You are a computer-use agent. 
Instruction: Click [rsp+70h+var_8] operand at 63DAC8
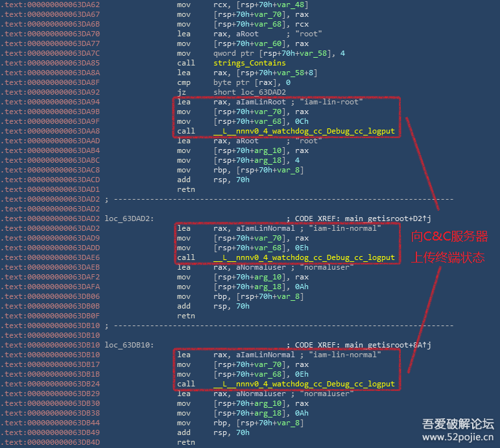270,170
